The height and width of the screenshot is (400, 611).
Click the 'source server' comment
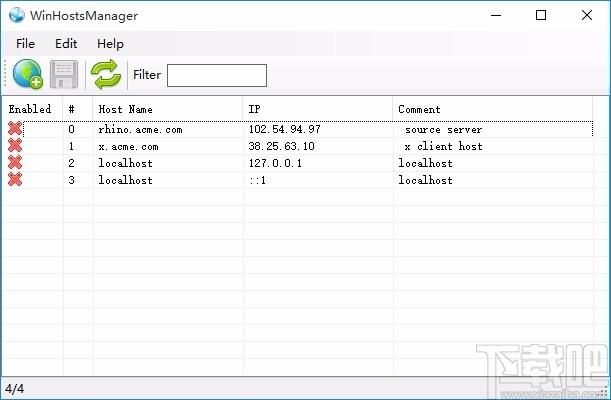click(443, 129)
